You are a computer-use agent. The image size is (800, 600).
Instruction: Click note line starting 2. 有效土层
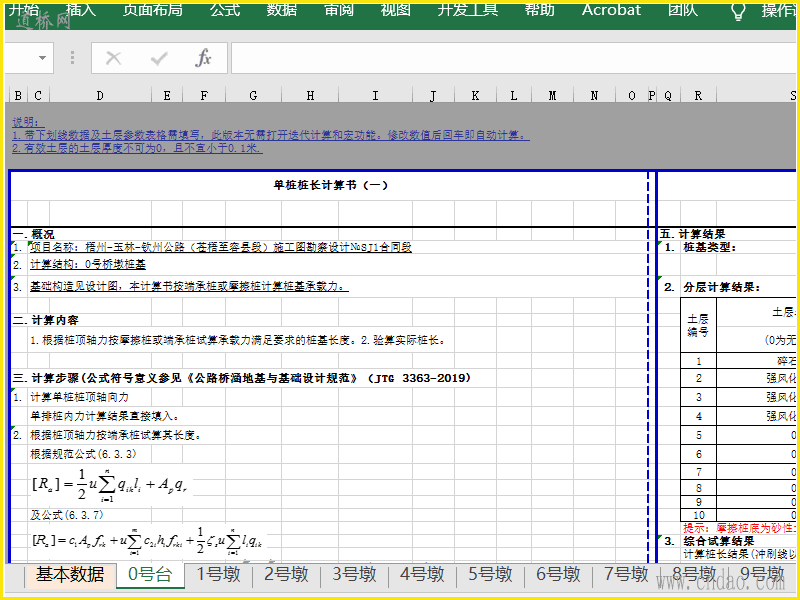tap(137, 148)
